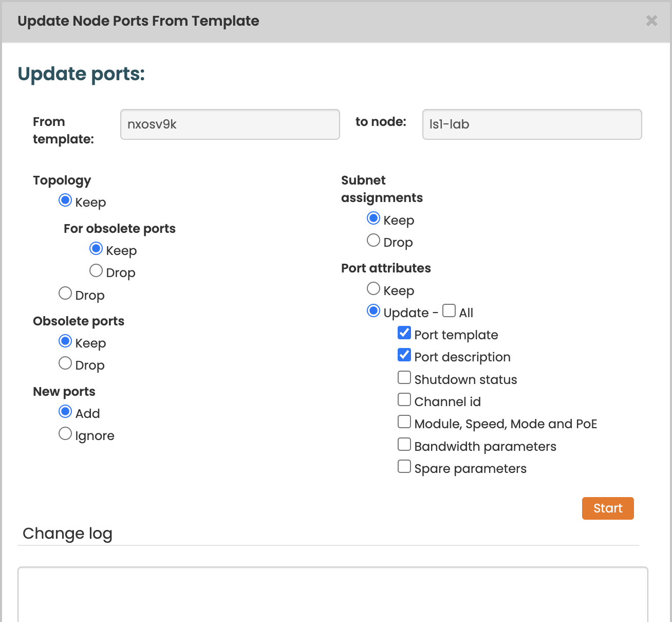Select Ignore for New ports
This screenshot has width=672, height=622.
(65, 434)
